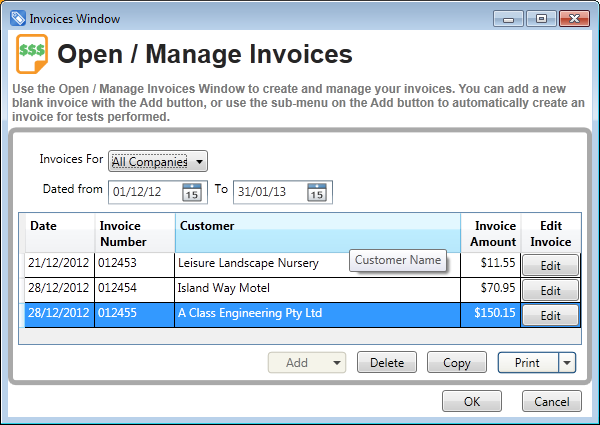Sort by the Customer column header
Screen dimensions: 600x425
coord(317,233)
